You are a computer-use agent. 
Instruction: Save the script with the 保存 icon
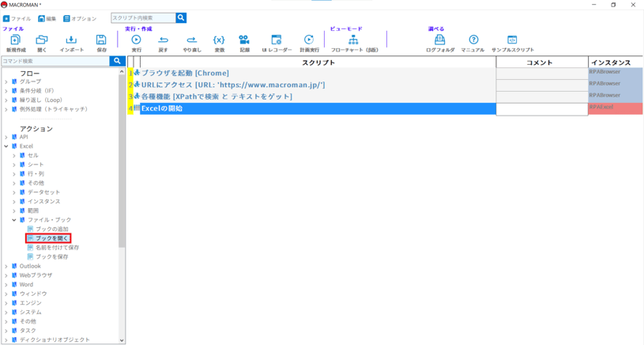[101, 41]
